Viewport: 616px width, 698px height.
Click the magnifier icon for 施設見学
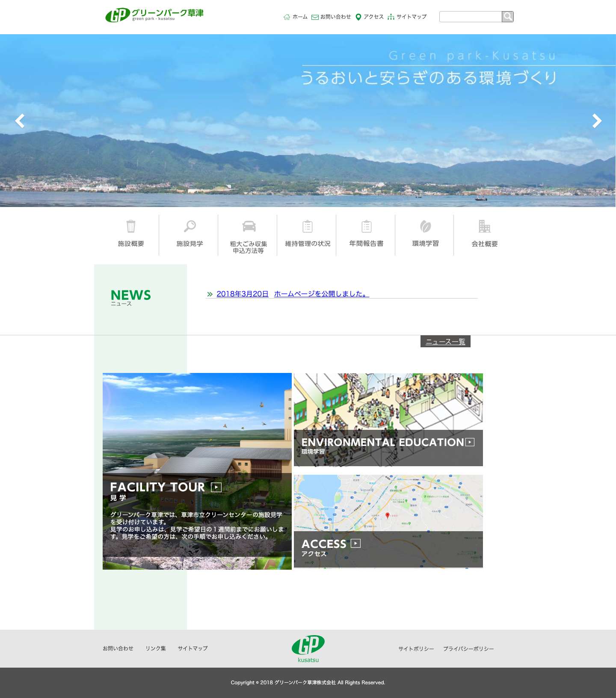pyautogui.click(x=190, y=226)
